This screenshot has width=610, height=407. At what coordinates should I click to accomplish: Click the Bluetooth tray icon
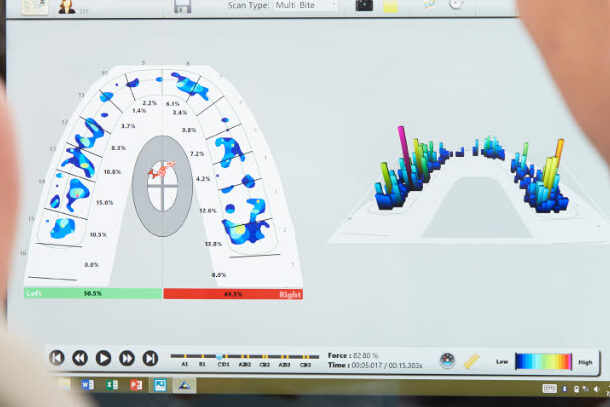564,389
